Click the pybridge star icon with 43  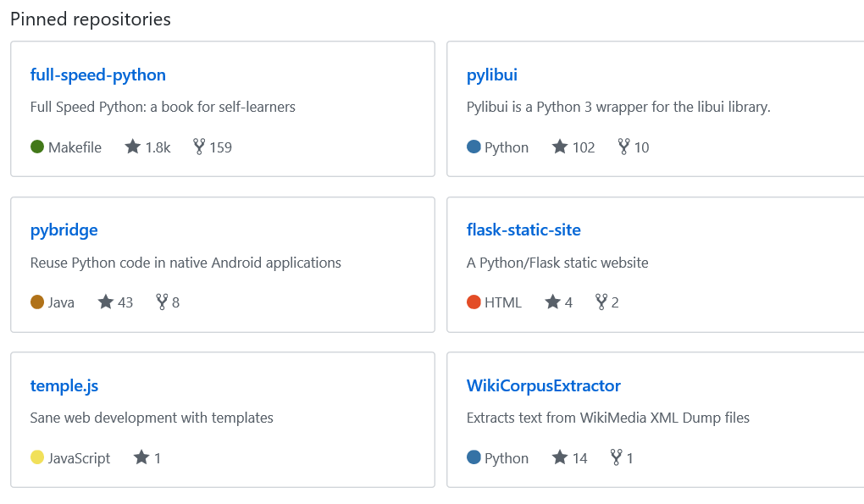pos(105,302)
